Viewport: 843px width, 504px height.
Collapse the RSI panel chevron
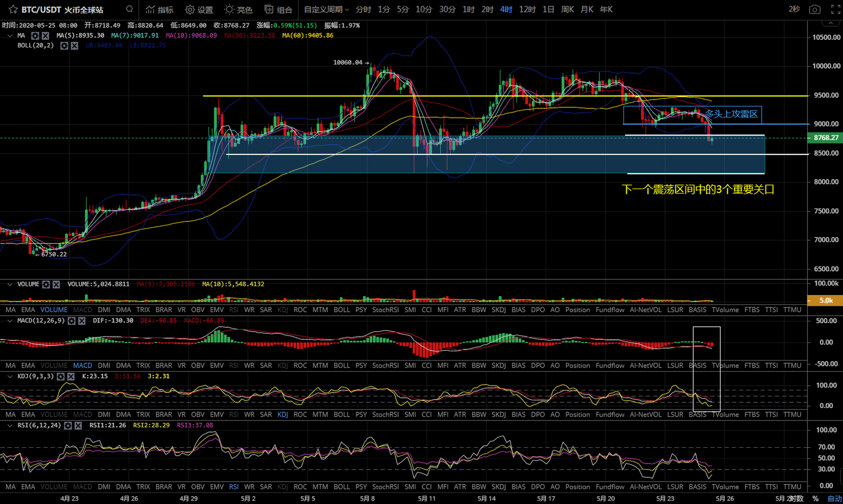pos(10,426)
